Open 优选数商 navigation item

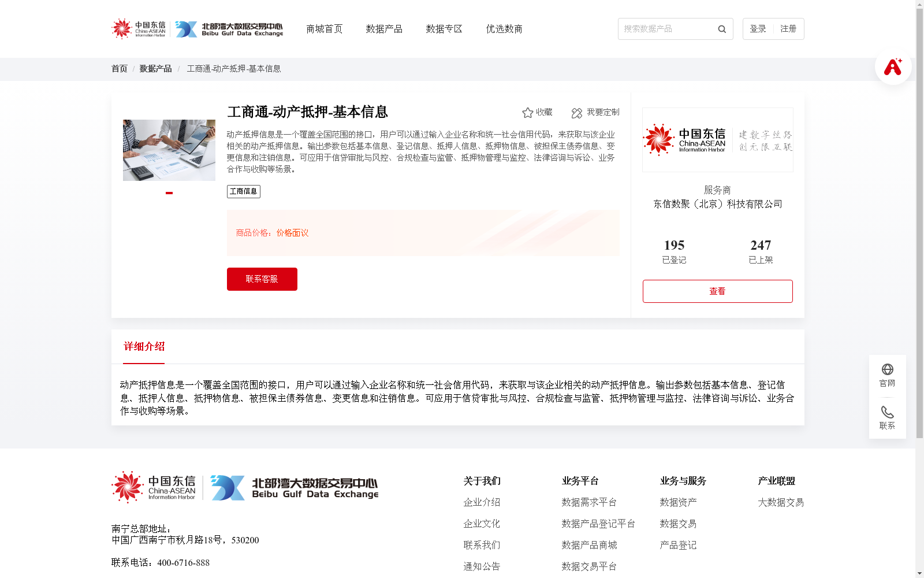click(x=504, y=29)
